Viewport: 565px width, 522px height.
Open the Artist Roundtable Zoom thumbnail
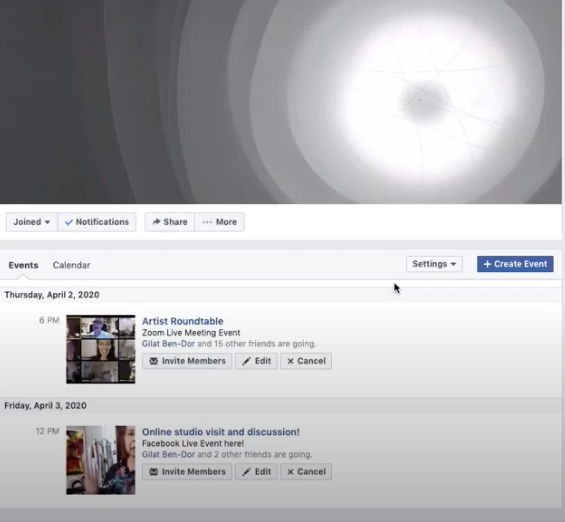coord(101,349)
